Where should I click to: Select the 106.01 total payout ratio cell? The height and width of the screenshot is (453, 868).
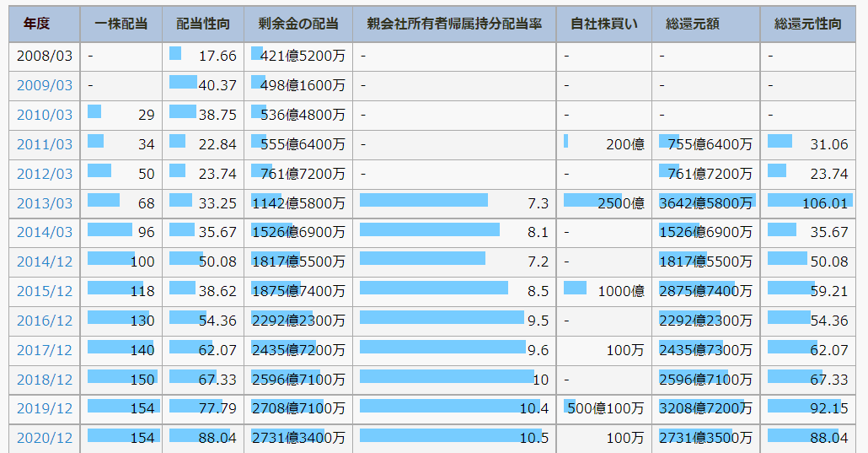807,203
